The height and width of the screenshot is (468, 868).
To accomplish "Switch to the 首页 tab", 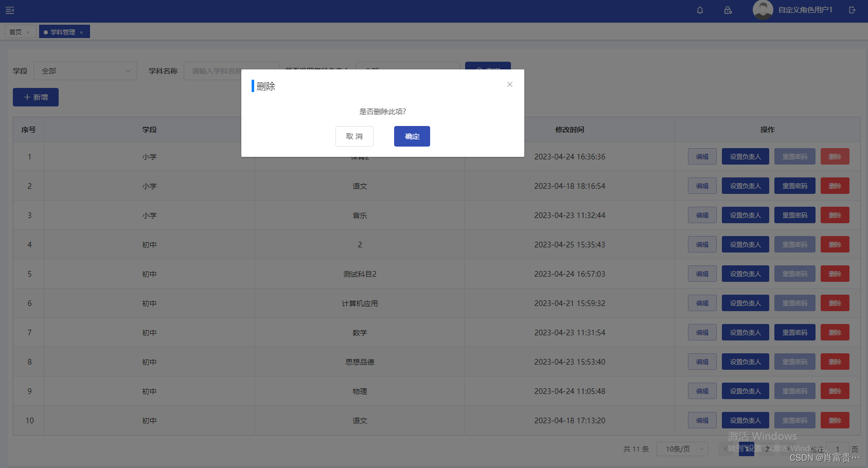I will click(x=16, y=31).
